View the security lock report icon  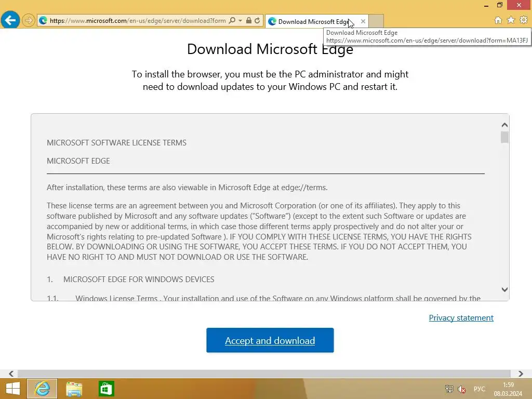point(249,20)
